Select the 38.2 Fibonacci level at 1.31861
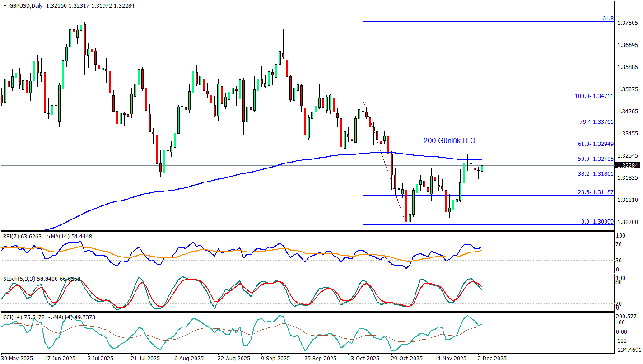This screenshot has height=364, width=643. pyautogui.click(x=596, y=173)
